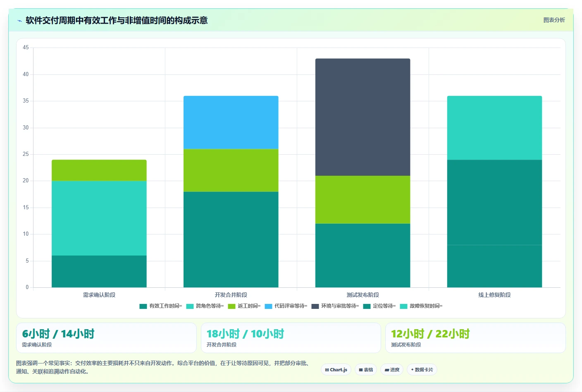Select the dark teal bottom segment of 需求确认阶段 bar
This screenshot has width=582, height=392.
point(99,271)
